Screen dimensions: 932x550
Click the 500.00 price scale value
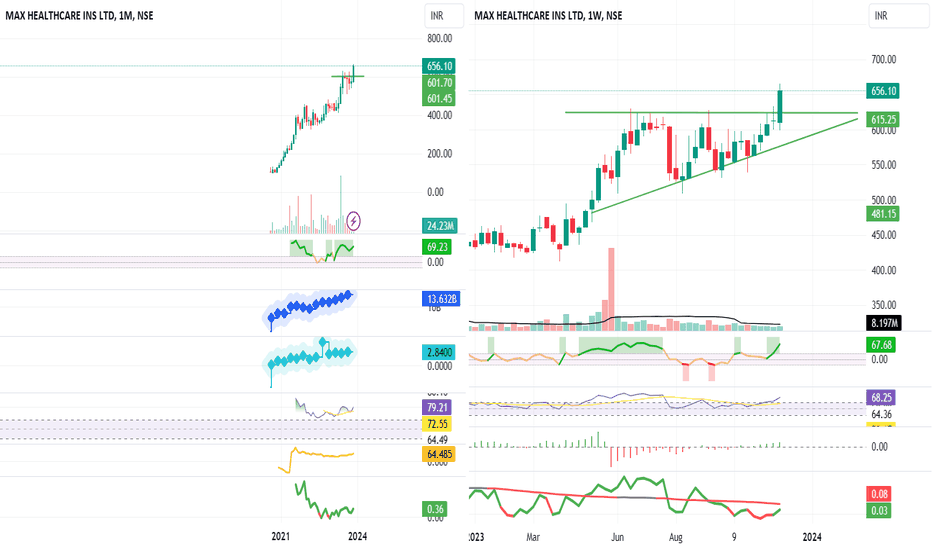point(883,200)
